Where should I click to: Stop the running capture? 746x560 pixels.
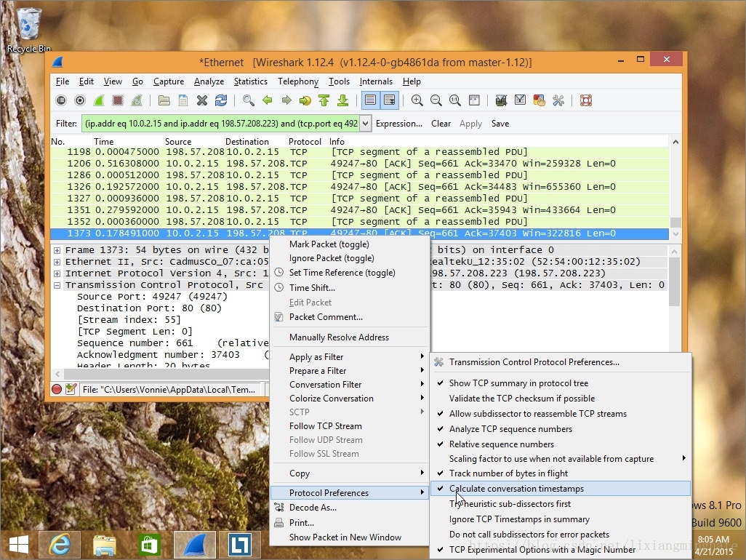click(x=118, y=100)
